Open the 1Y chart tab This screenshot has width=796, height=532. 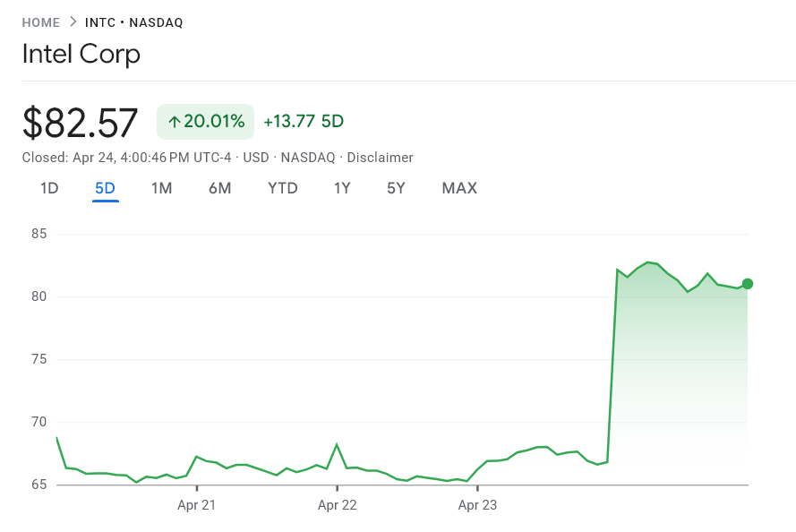(341, 188)
